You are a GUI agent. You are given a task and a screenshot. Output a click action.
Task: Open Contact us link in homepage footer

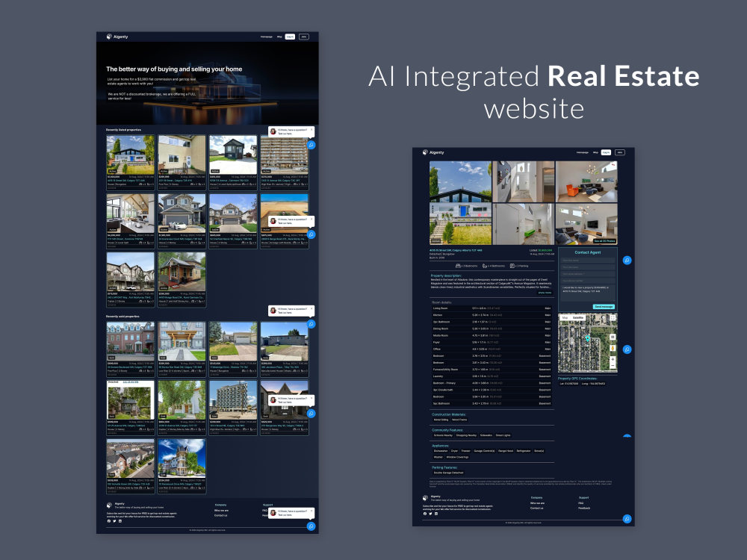tap(220, 516)
